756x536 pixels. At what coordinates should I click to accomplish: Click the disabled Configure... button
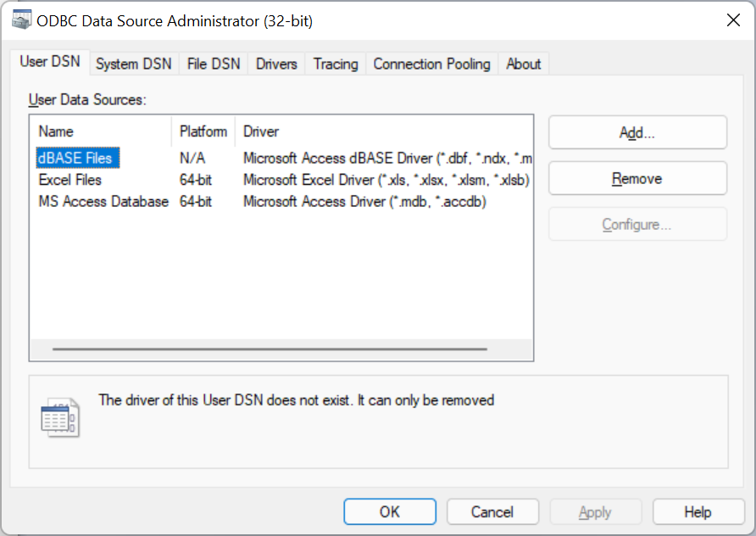click(637, 225)
